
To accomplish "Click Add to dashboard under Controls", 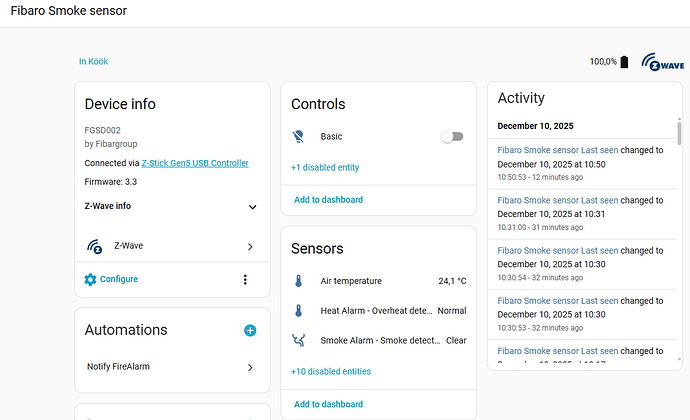I will (x=328, y=200).
